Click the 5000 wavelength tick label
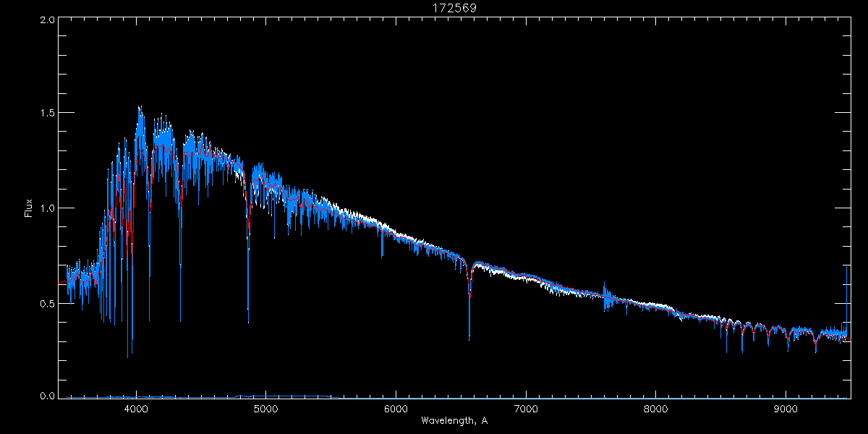The height and width of the screenshot is (434, 868). pos(265,409)
